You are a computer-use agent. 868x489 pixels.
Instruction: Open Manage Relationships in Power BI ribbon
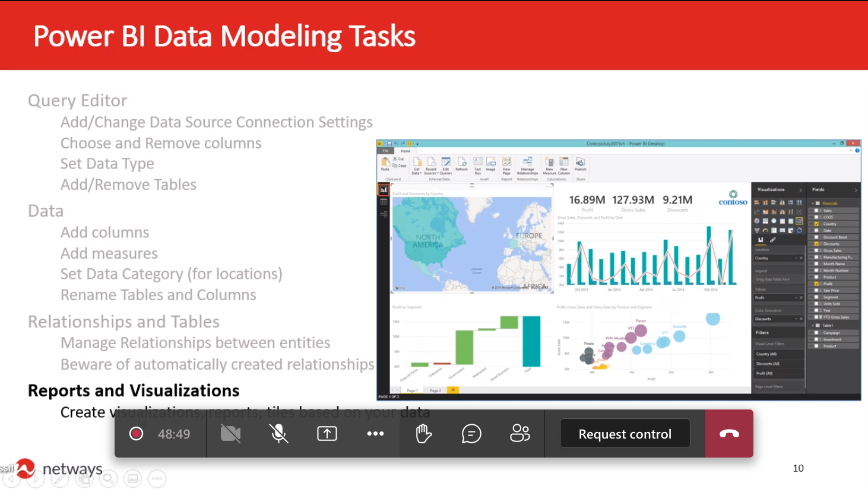(x=527, y=166)
